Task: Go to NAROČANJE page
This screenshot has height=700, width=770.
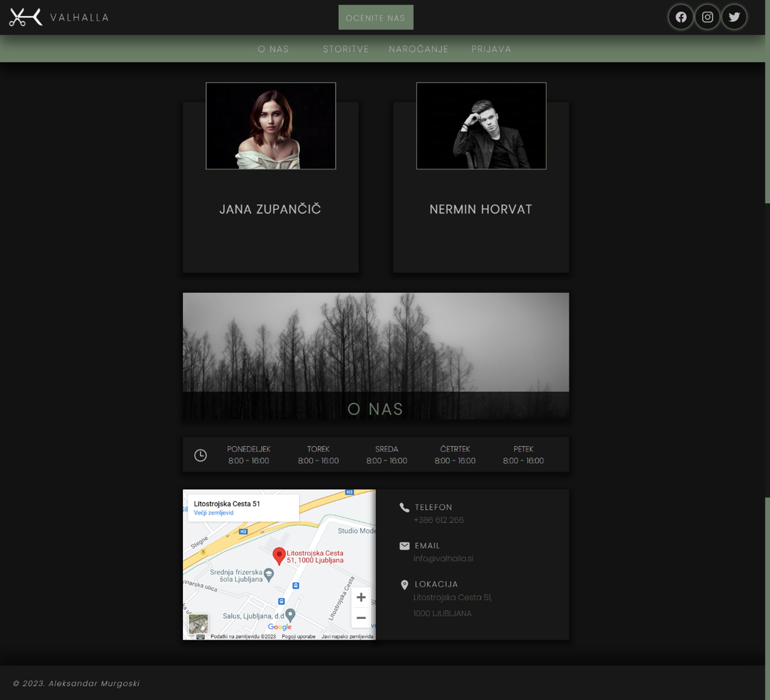Action: 419,49
